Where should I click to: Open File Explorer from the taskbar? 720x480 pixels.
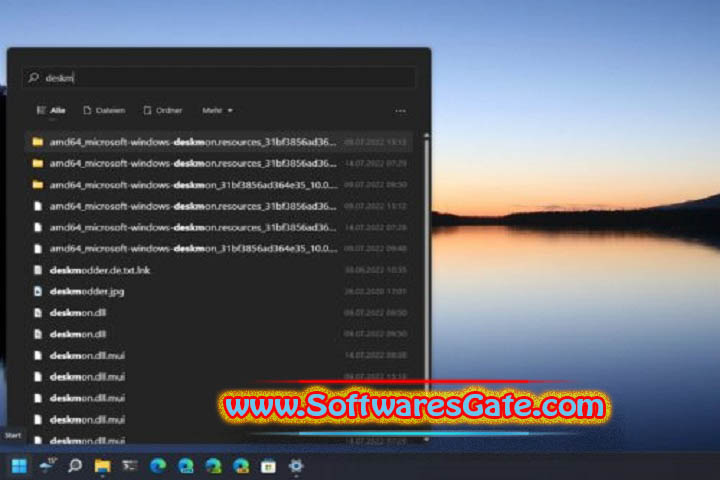pos(102,466)
